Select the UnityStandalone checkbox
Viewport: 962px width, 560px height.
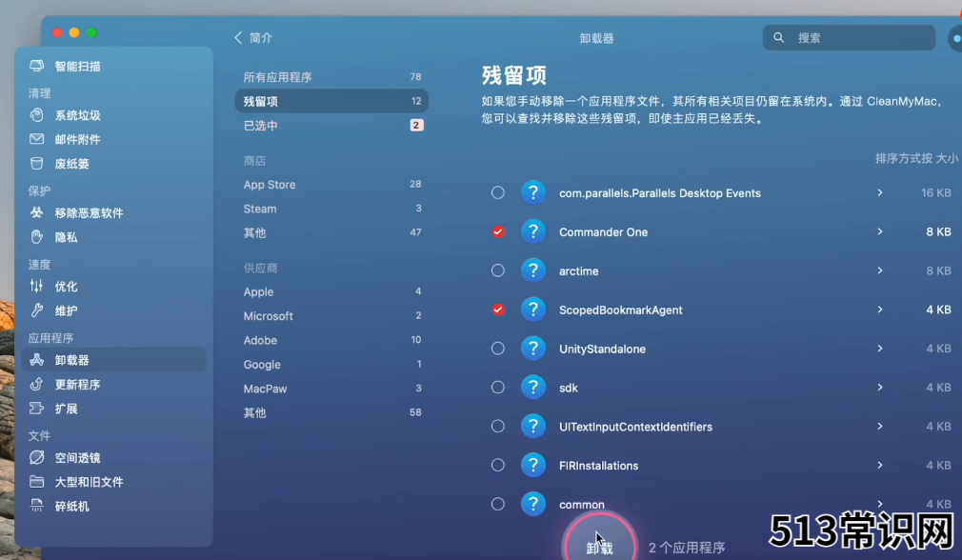pos(498,349)
